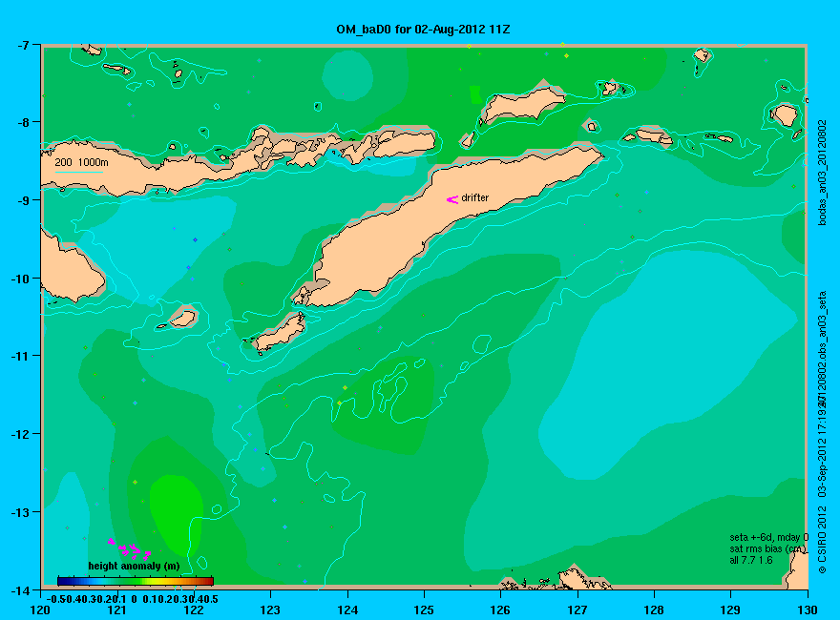This screenshot has height=620, width=840.
Task: Click the 'seta +-6d, mday 0' annotation
Action: (x=768, y=538)
